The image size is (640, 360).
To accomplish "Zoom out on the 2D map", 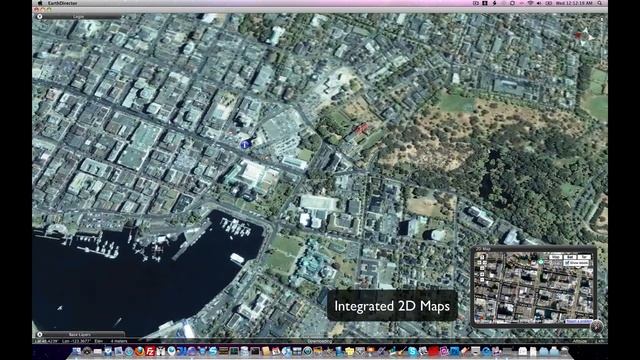I will point(482,280).
